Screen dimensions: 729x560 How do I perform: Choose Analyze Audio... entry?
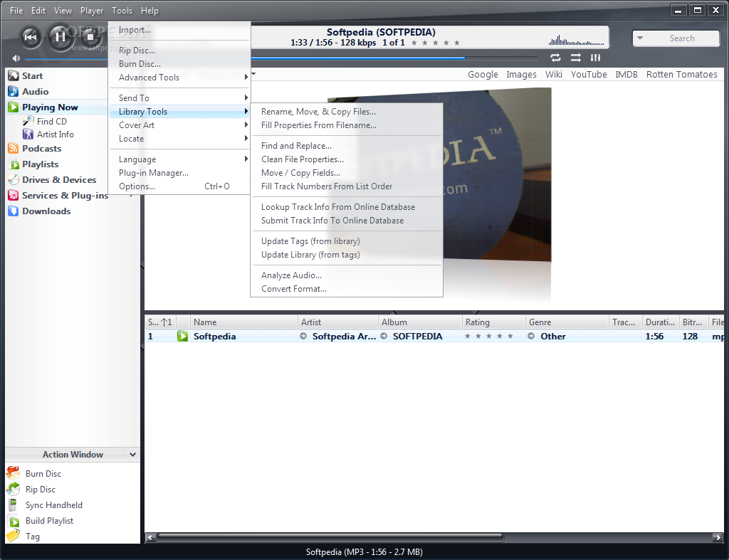tap(291, 275)
